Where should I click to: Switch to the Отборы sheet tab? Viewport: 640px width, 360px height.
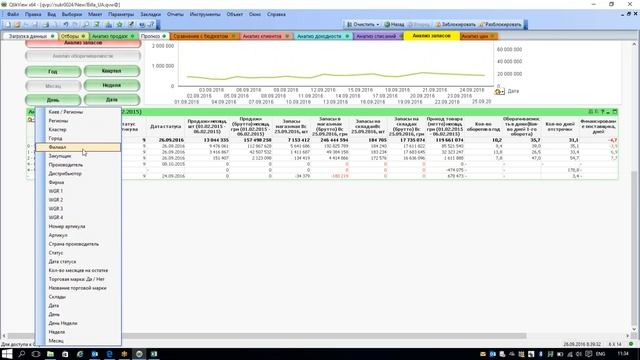pos(73,36)
